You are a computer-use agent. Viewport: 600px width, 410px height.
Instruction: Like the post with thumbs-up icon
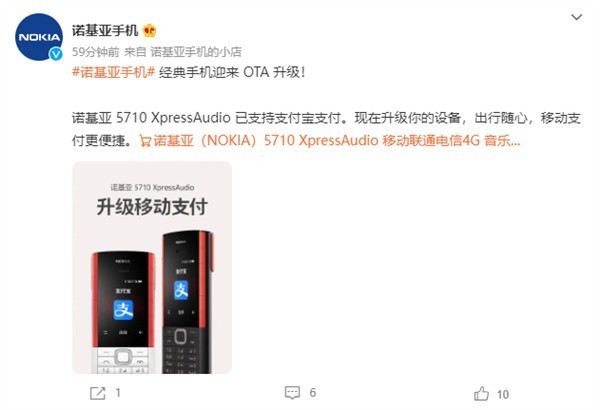(481, 394)
